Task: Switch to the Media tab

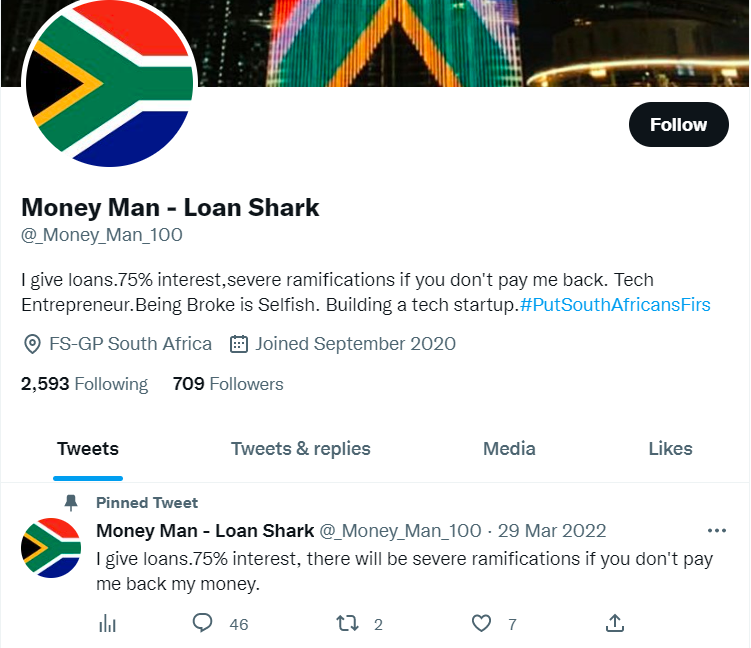Action: [509, 449]
